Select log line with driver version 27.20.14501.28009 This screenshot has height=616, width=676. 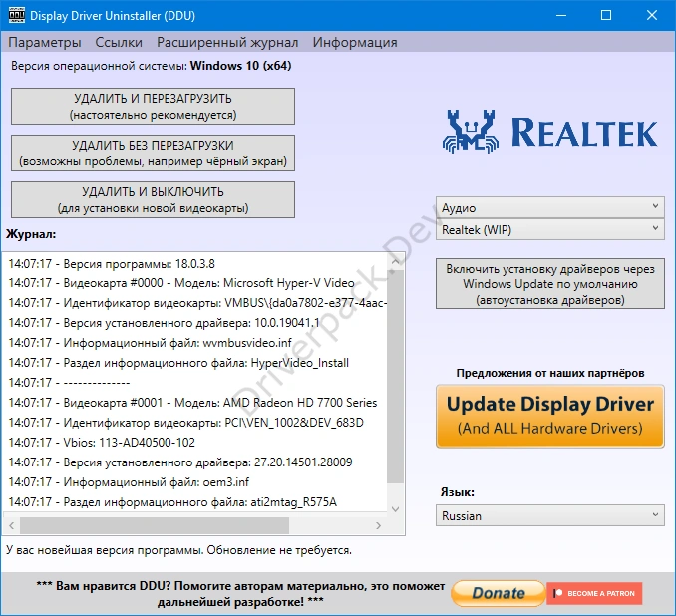[x=180, y=462]
